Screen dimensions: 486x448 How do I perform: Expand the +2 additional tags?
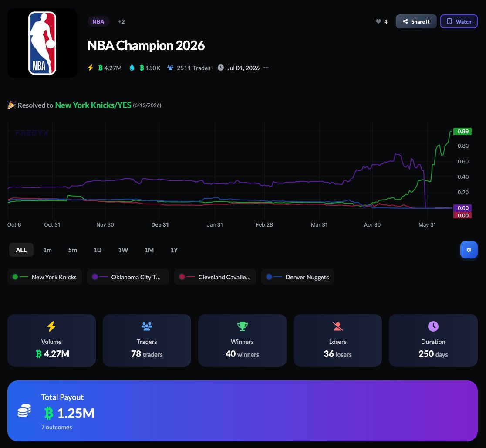121,22
